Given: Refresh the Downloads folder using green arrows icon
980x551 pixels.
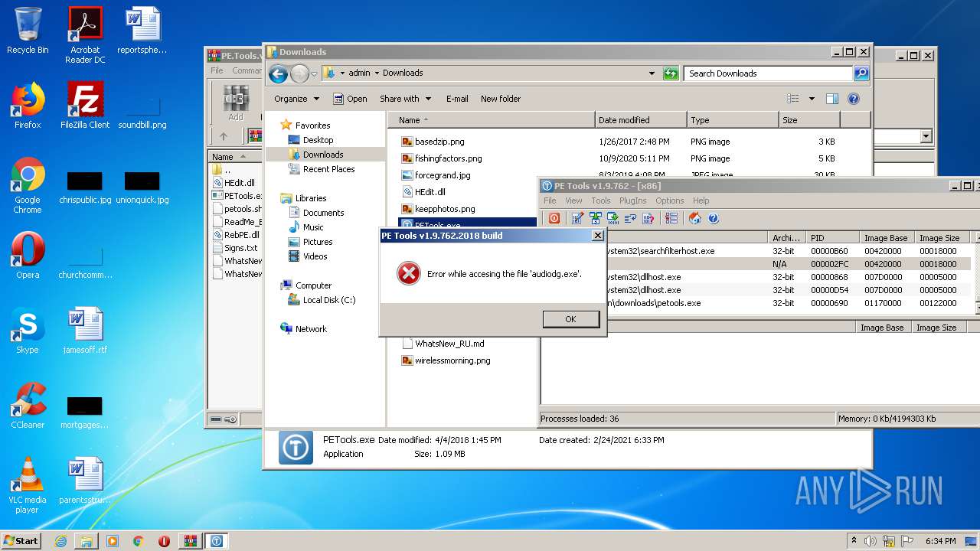Looking at the screenshot, I should pyautogui.click(x=671, y=73).
